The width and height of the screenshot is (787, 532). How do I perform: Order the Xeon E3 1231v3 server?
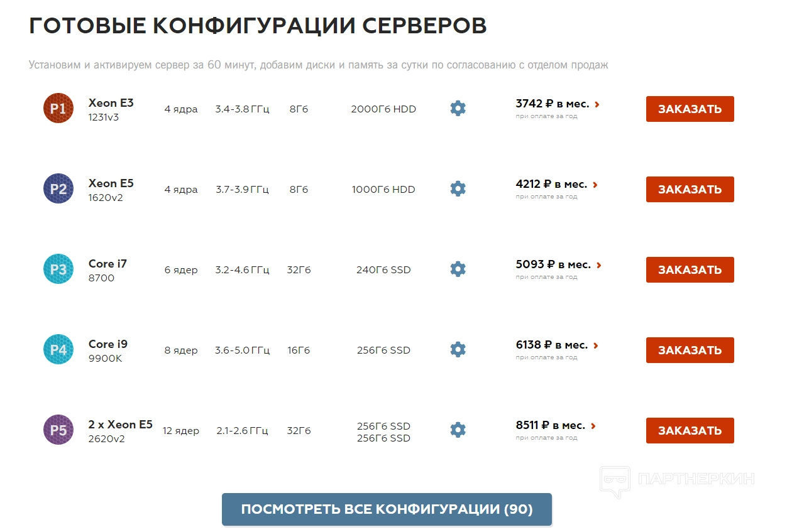click(690, 109)
